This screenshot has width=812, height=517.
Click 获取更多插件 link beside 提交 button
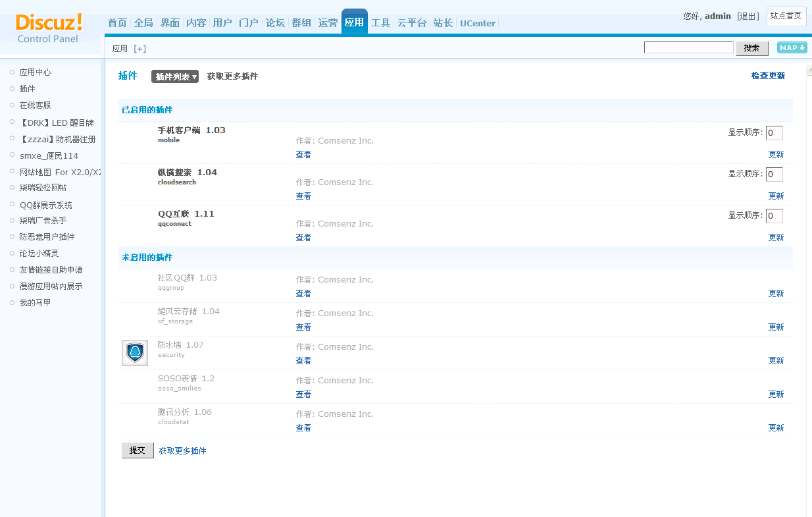(182, 451)
